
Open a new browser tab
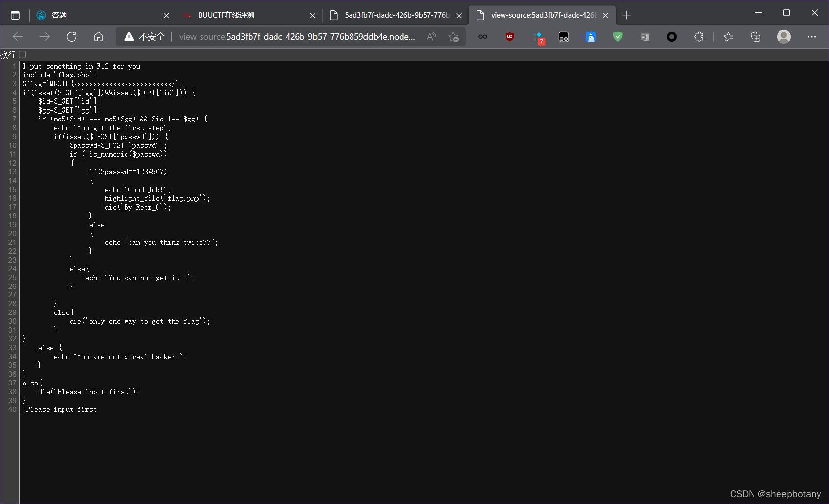click(627, 15)
